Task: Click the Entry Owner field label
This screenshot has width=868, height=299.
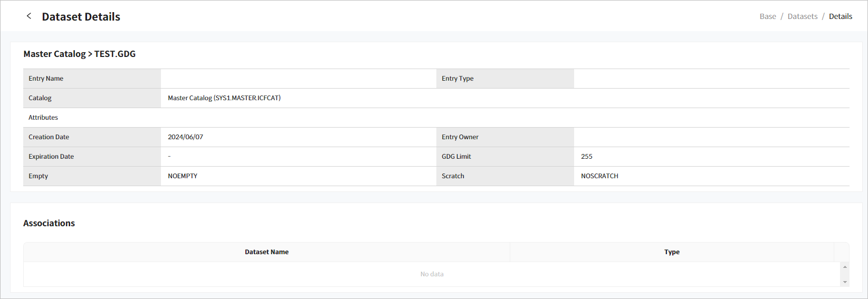Action: pos(460,137)
